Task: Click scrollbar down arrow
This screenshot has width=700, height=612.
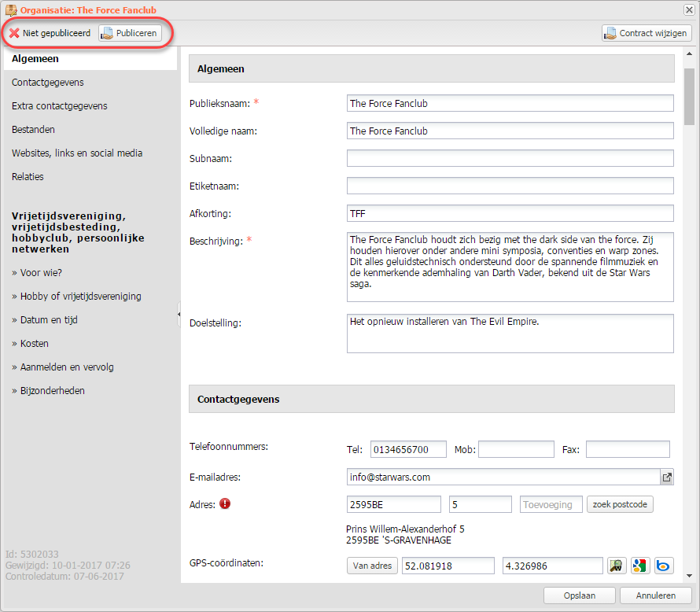Action: [x=689, y=576]
